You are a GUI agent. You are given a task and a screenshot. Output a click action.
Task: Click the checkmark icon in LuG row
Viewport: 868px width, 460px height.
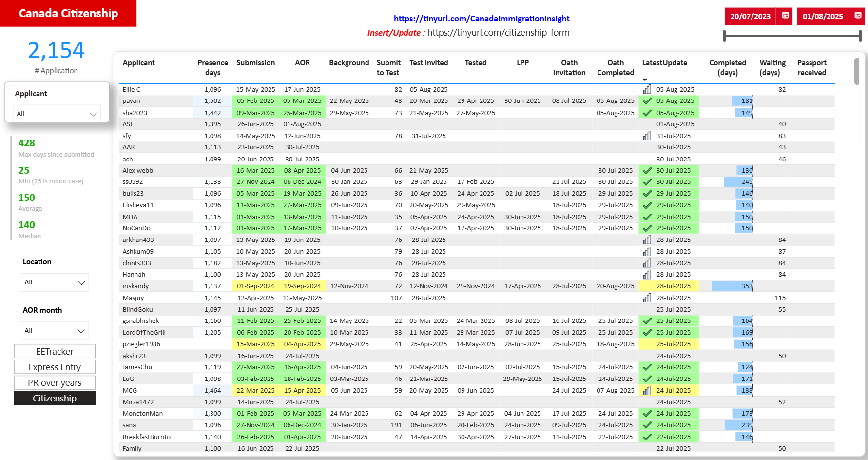[x=647, y=379]
